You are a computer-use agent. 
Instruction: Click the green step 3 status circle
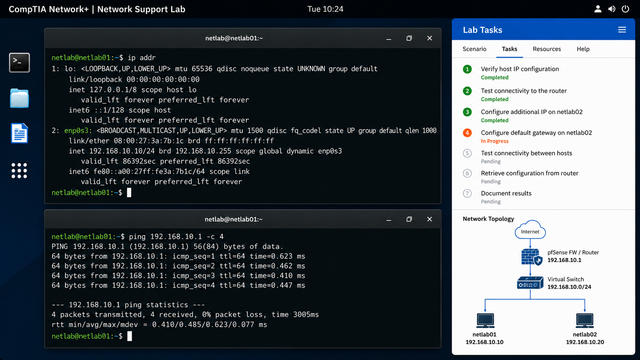[x=467, y=112]
